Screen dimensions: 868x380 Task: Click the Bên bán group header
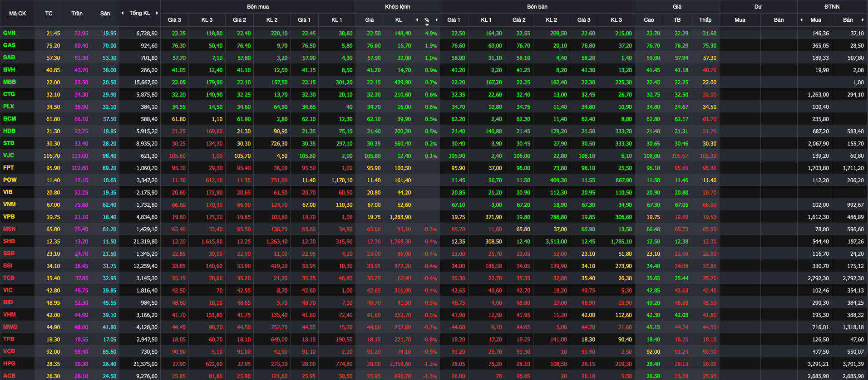538,7
